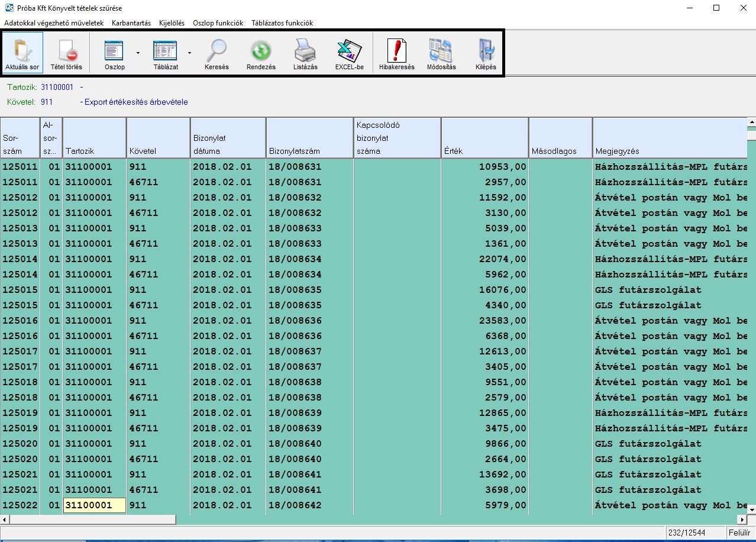Expand the Oszlop dropdown arrow
The width and height of the screenshot is (756, 542).
[x=138, y=53]
